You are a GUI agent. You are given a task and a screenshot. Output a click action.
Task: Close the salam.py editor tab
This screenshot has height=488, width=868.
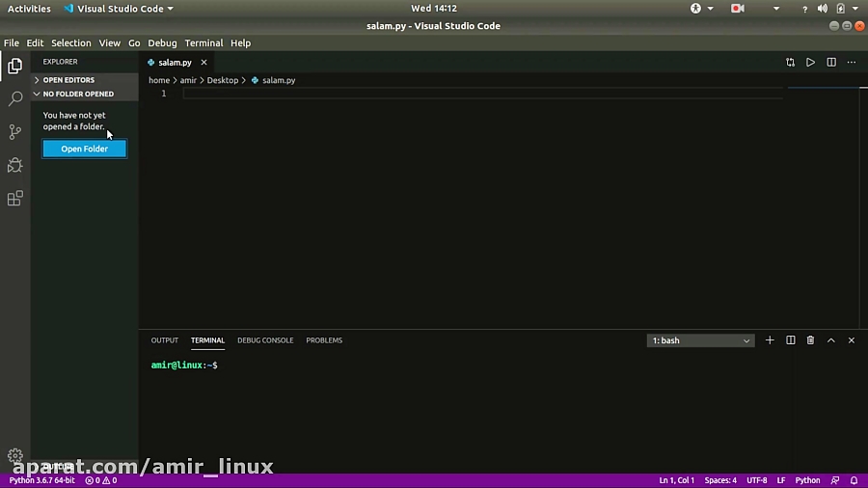203,63
